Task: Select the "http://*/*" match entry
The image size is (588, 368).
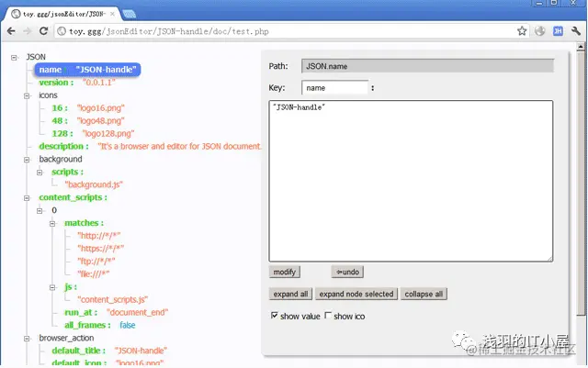Action: click(x=99, y=236)
